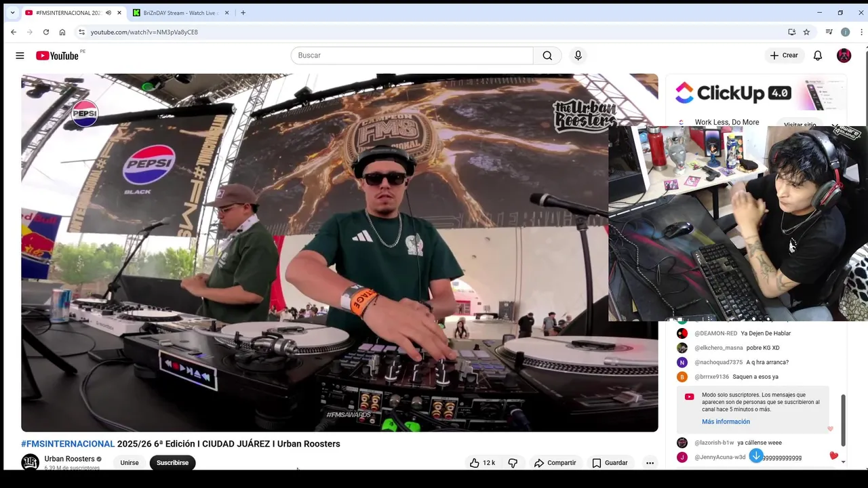Go to YouTube home via logo
Viewport: 868px width, 488px height.
pyautogui.click(x=58, y=56)
